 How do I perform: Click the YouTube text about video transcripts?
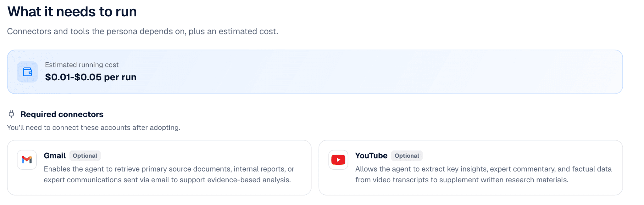point(462,180)
